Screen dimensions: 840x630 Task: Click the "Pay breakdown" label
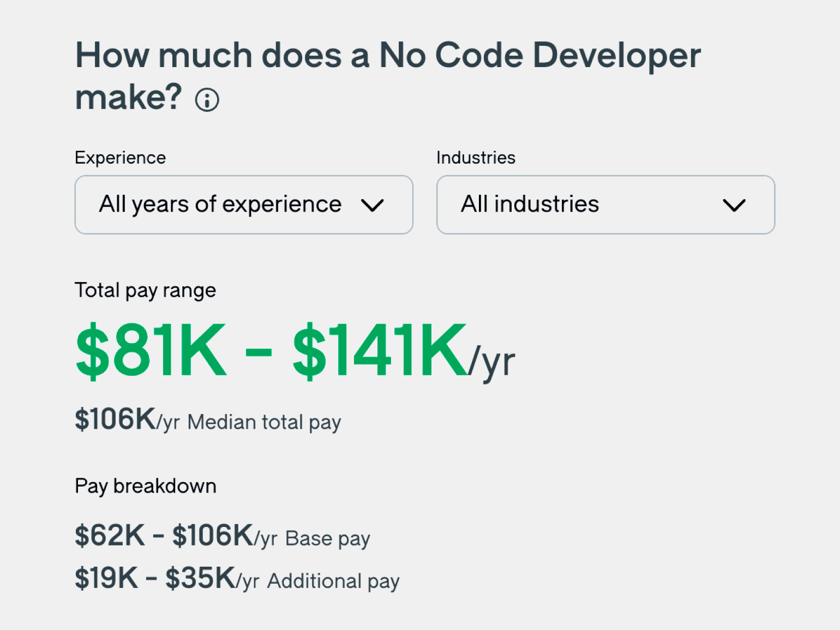(145, 486)
